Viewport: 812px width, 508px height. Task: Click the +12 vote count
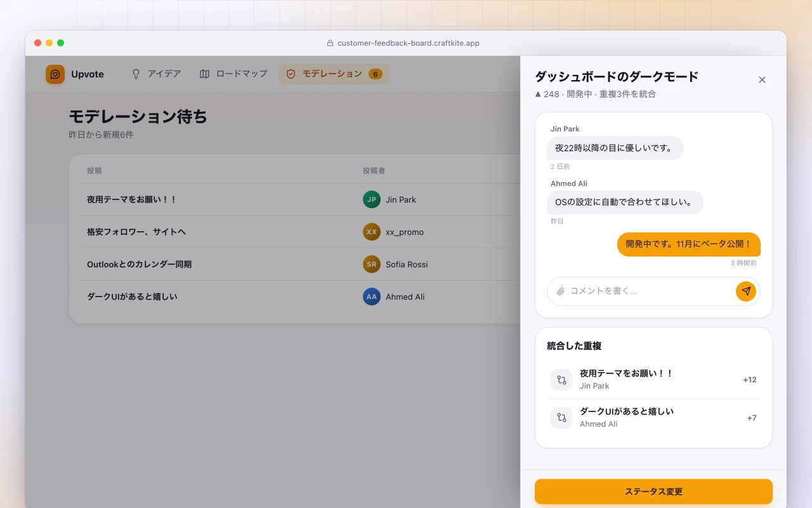pos(750,380)
